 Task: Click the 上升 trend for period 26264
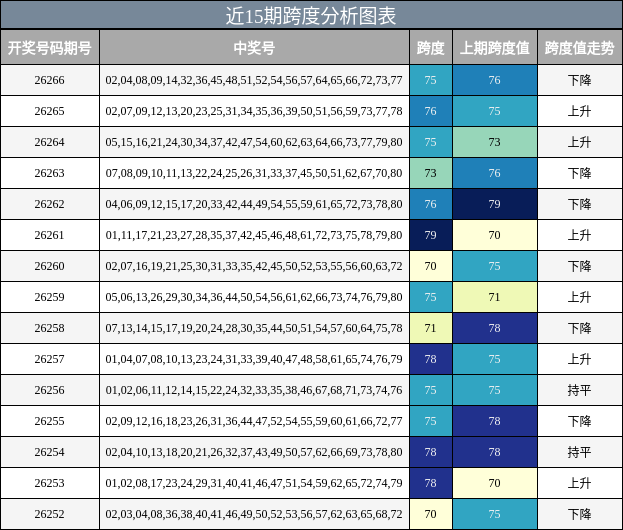coord(579,142)
